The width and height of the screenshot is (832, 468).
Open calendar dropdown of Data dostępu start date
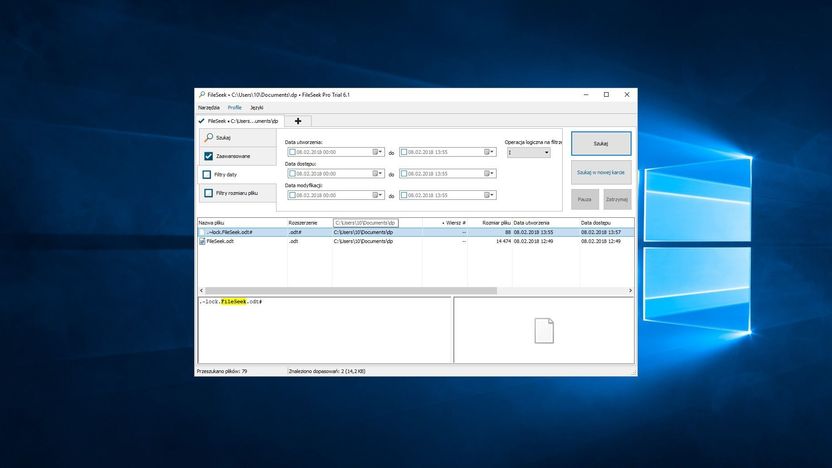377,174
